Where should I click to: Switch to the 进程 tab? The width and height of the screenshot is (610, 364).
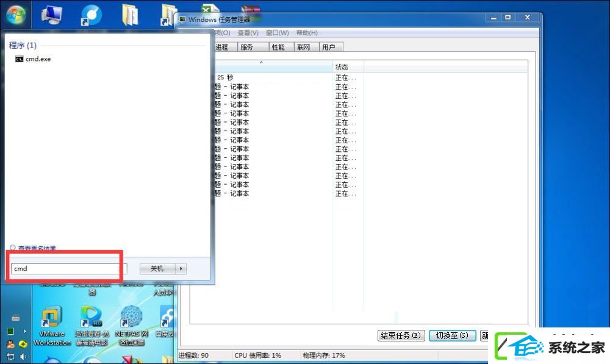pyautogui.click(x=225, y=47)
